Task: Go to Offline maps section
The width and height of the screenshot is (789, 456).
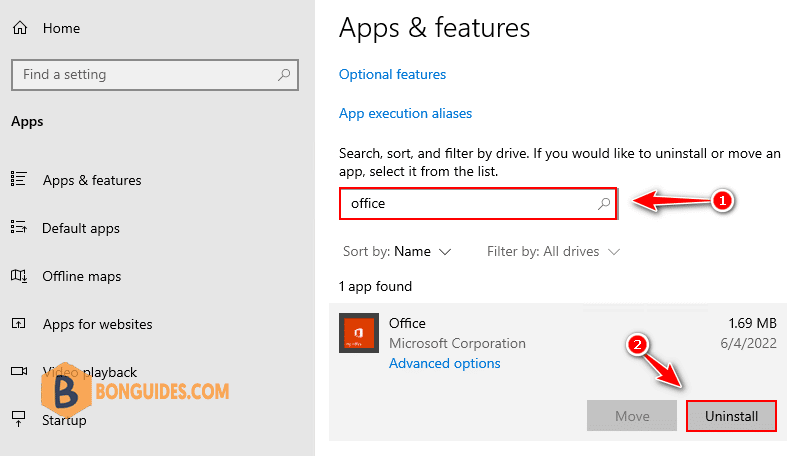Action: [82, 276]
